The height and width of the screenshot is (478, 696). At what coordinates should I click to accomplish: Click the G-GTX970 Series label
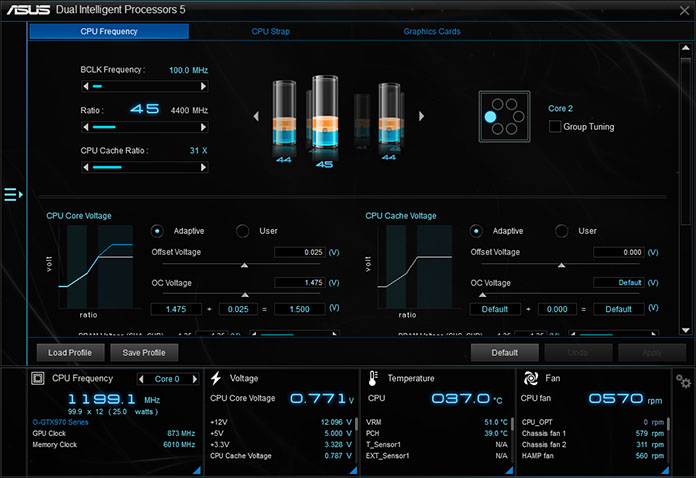tap(60, 422)
